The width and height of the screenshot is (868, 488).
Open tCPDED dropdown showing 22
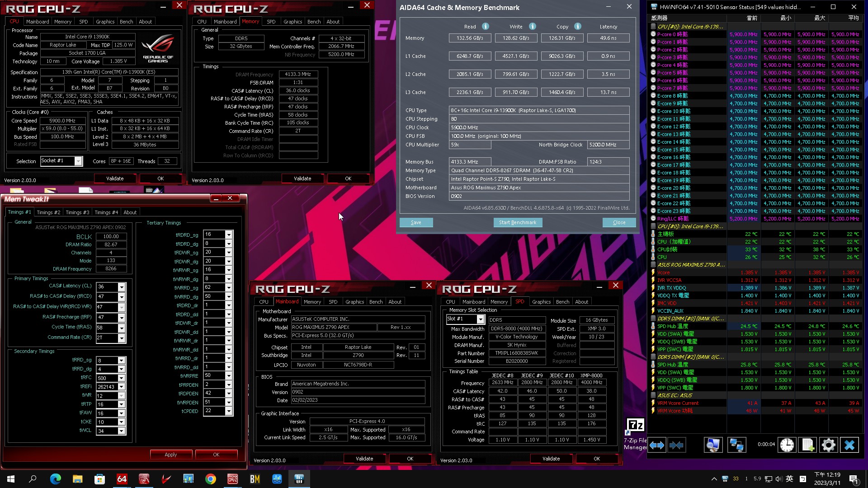click(x=229, y=411)
